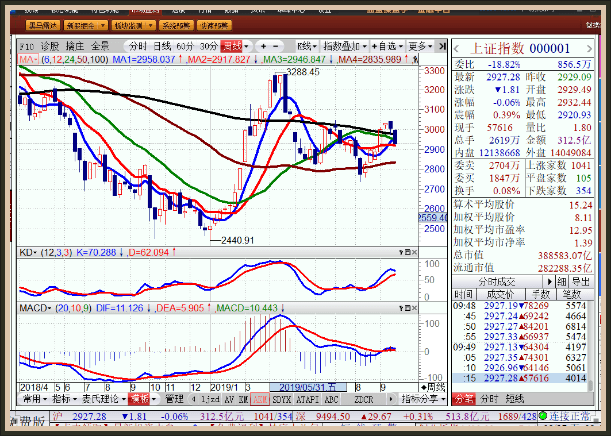Expand the 更多 more options menu
611x436 pixels.
pos(420,47)
